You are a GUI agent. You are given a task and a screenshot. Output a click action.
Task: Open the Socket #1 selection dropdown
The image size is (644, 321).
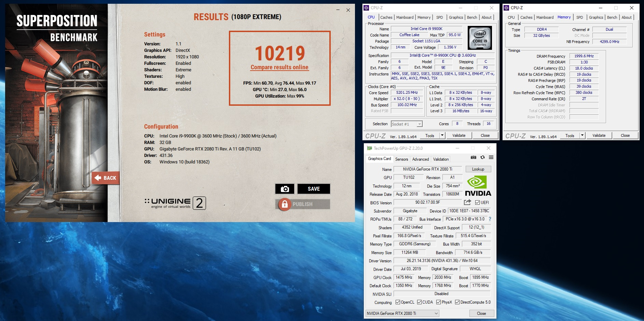[407, 124]
